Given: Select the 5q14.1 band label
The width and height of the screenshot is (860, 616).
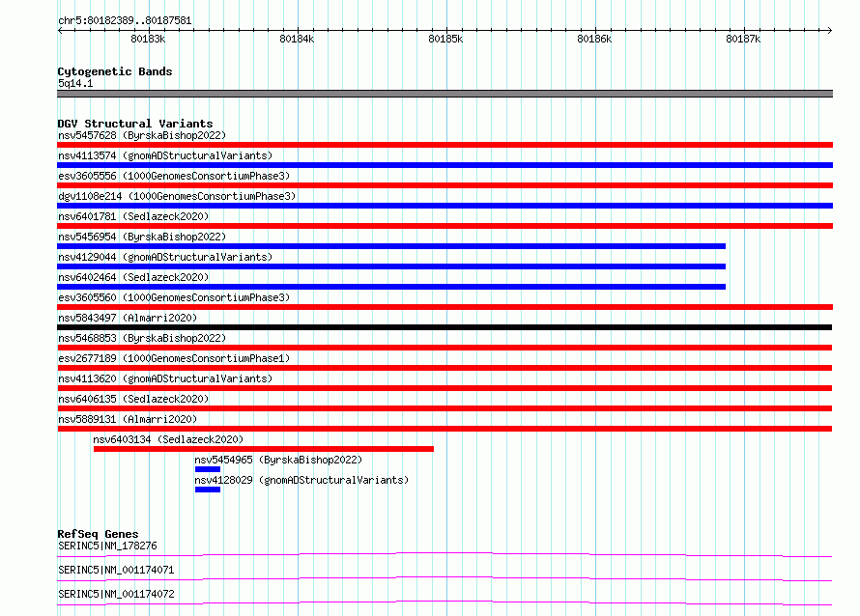Looking at the screenshot, I should 75,83.
